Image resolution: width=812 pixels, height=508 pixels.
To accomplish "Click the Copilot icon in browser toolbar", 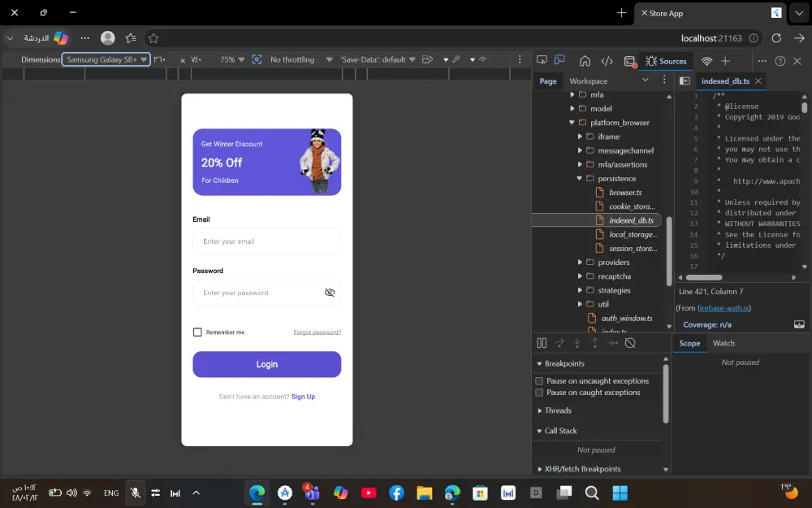I will click(x=61, y=38).
